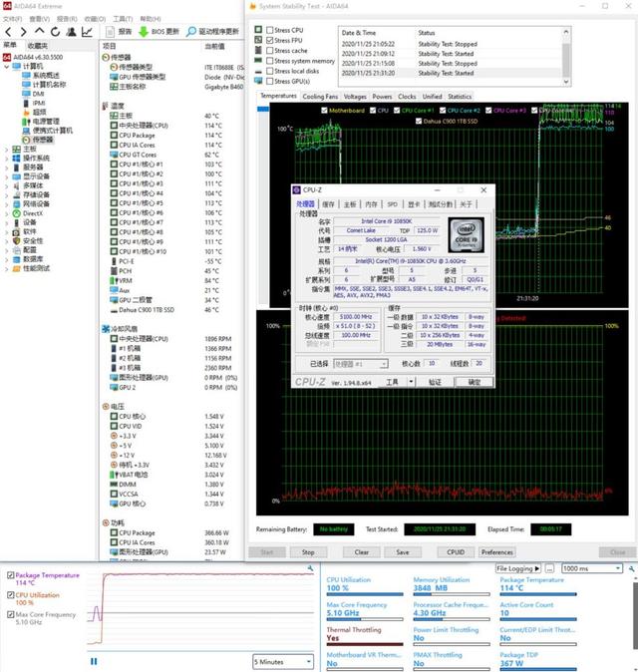The height and width of the screenshot is (672, 638).
Task: Switch to 收藏夹 tab in AIDA64 sidebar
Action: click(x=37, y=46)
